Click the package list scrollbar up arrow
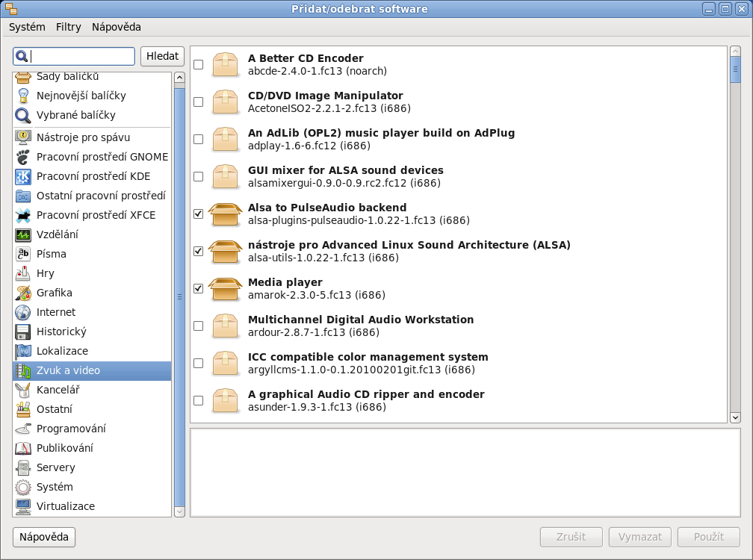This screenshot has height=560, width=753. pos(735,51)
